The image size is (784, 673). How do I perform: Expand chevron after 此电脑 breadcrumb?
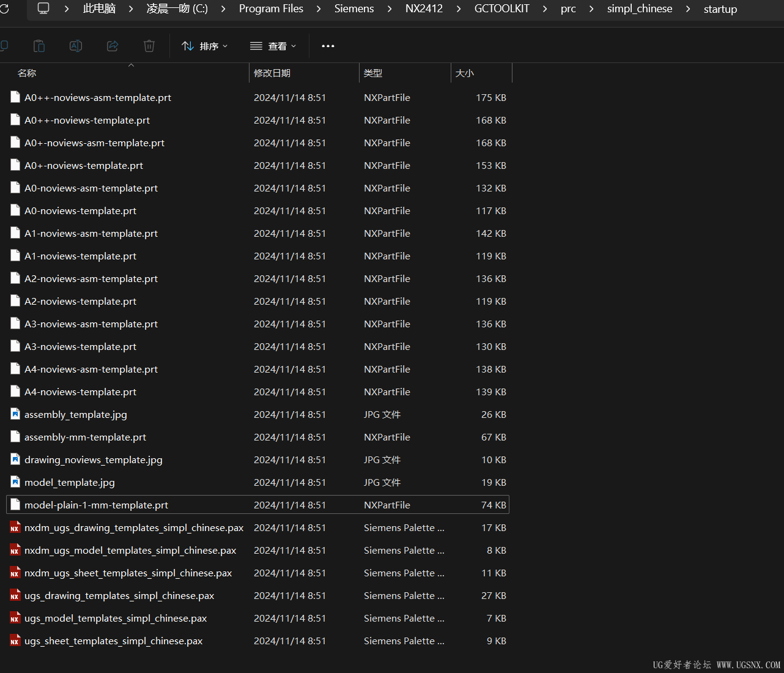pos(131,9)
